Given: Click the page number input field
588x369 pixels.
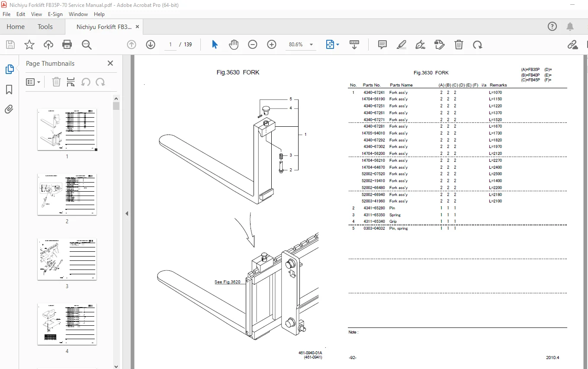Looking at the screenshot, I should 170,45.
